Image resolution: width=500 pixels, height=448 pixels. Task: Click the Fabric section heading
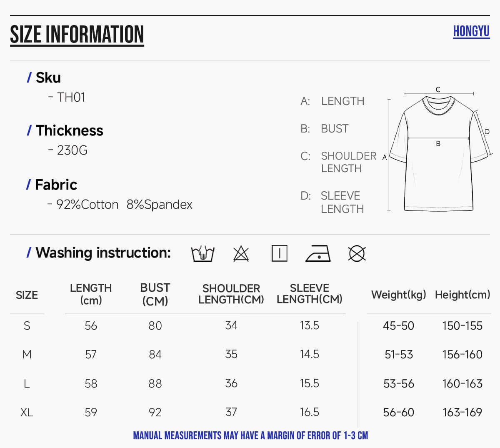pos(52,185)
